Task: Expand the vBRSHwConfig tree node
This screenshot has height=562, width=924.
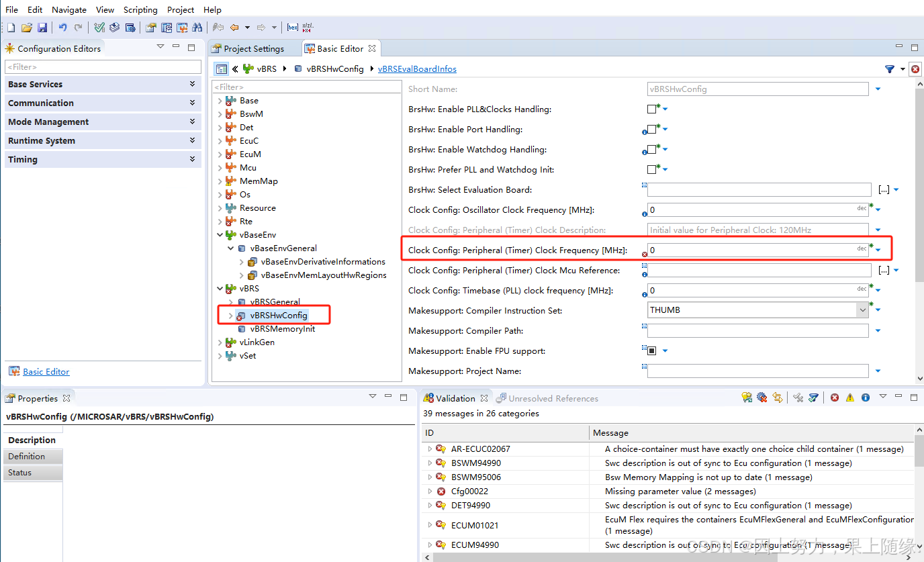Action: coord(230,316)
